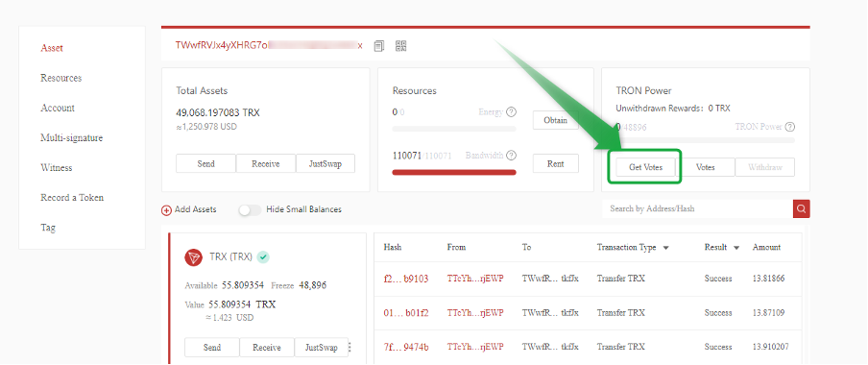
Task: Click the Add Assets plus icon
Action: tap(166, 210)
